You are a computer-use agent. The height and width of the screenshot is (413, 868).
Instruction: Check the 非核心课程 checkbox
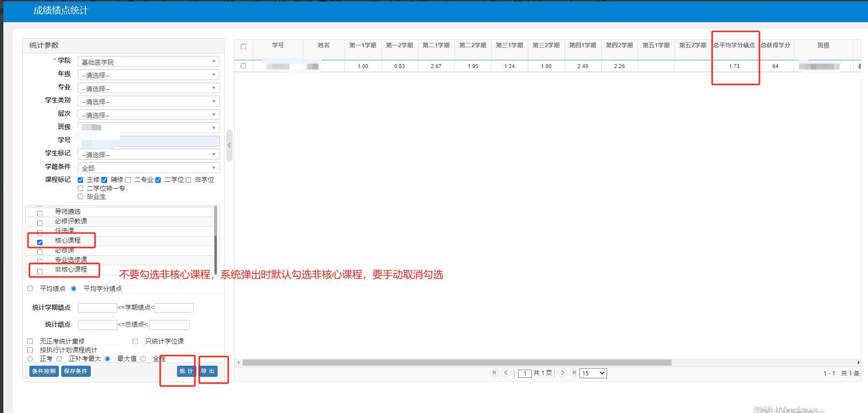coord(40,271)
